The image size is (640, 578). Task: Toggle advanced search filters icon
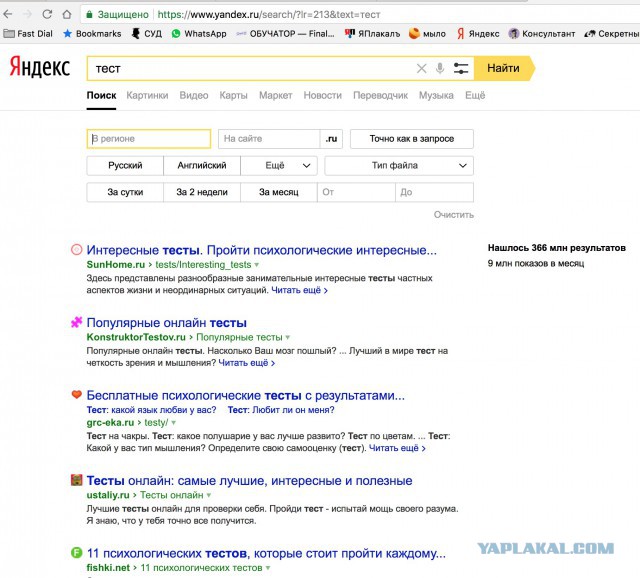pyautogui.click(x=461, y=69)
